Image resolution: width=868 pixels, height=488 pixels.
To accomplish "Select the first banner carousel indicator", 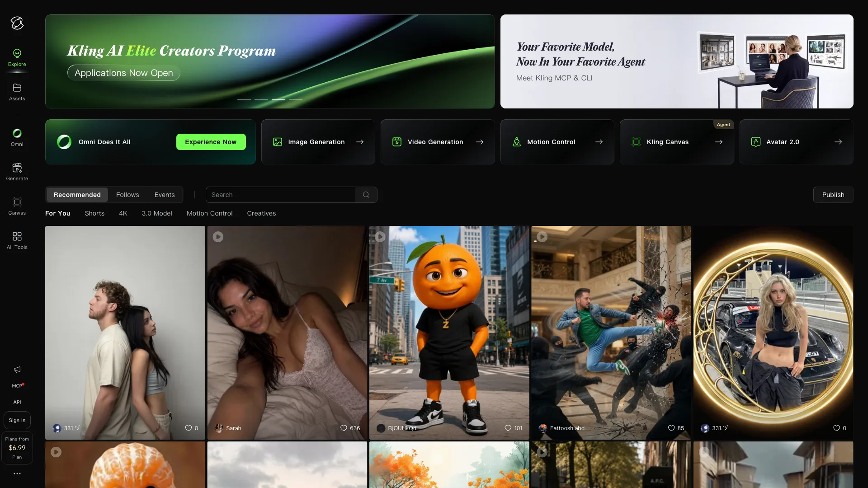I will click(244, 99).
